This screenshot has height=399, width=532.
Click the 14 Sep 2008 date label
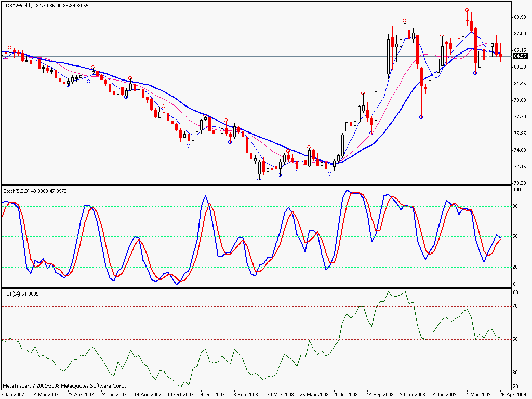click(x=380, y=395)
